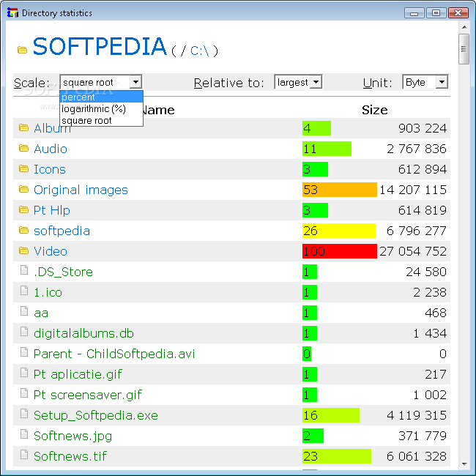476x476 pixels.
Task: Click the vertical scrollbar thumb
Action: point(464,49)
